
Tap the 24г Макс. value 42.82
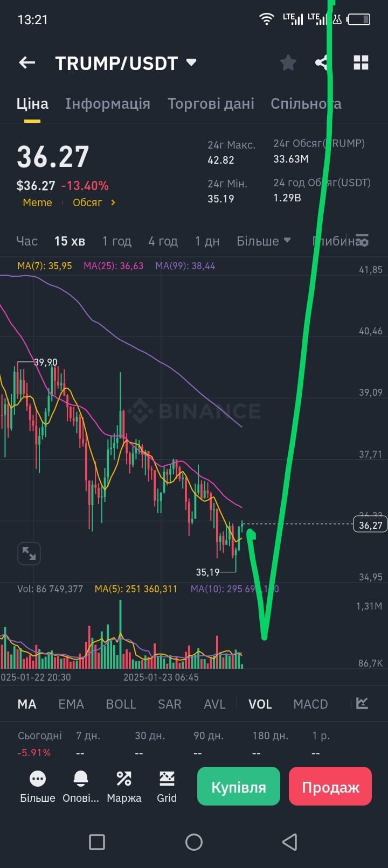pos(221,160)
